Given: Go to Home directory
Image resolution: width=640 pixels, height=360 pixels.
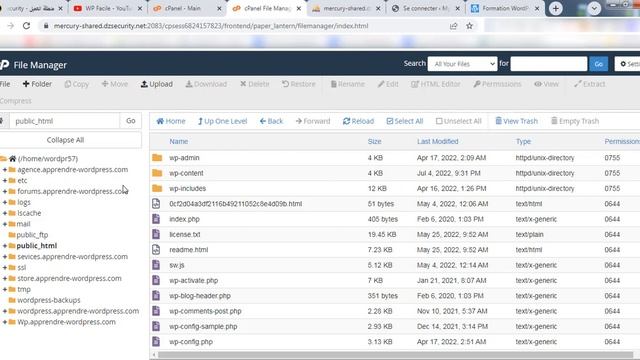Looking at the screenshot, I should click(171, 121).
